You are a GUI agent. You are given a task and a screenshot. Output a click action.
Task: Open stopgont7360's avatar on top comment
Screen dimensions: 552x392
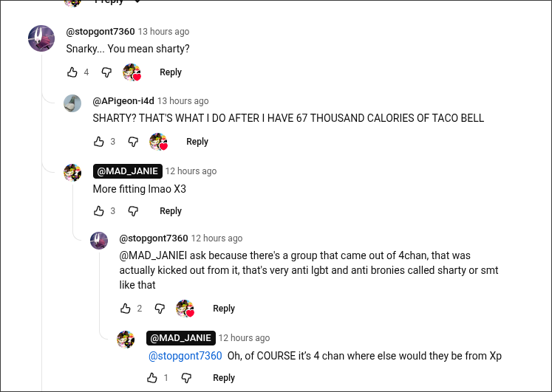(x=41, y=38)
